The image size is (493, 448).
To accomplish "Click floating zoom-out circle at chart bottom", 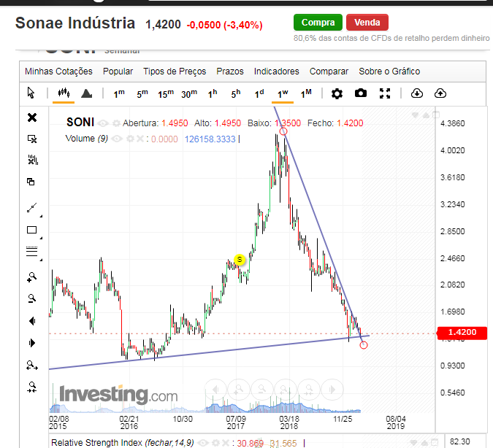I will 262,390.
